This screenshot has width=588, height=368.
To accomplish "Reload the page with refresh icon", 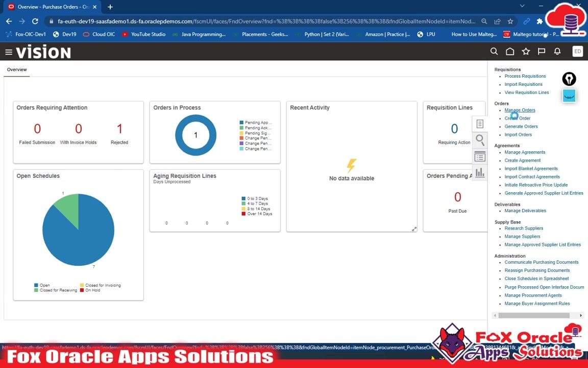I will pyautogui.click(x=35, y=21).
